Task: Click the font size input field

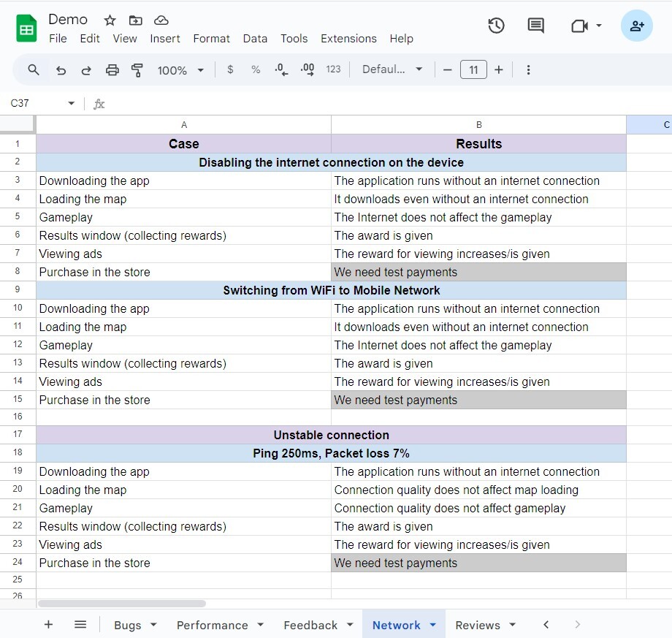Action: [473, 70]
